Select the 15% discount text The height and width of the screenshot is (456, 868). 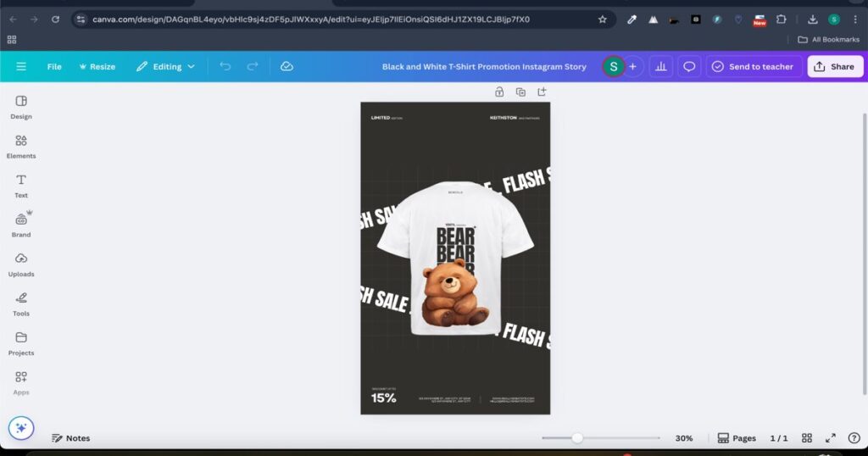pyautogui.click(x=384, y=398)
